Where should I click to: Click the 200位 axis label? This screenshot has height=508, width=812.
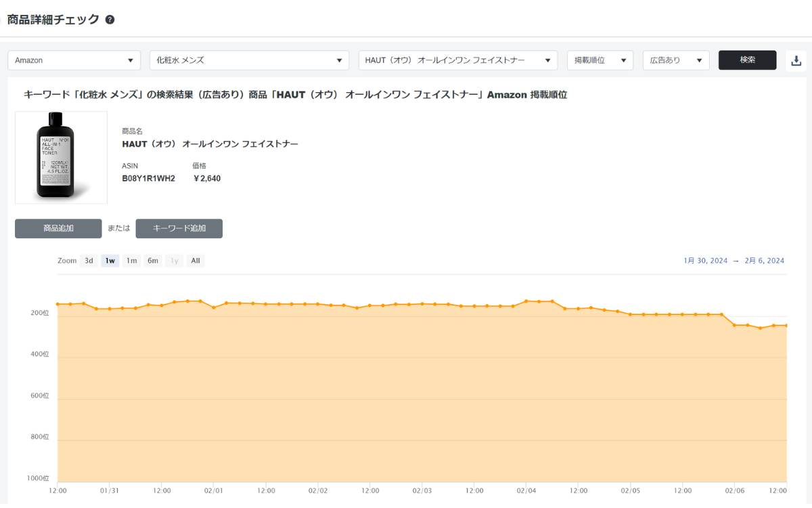pyautogui.click(x=39, y=314)
